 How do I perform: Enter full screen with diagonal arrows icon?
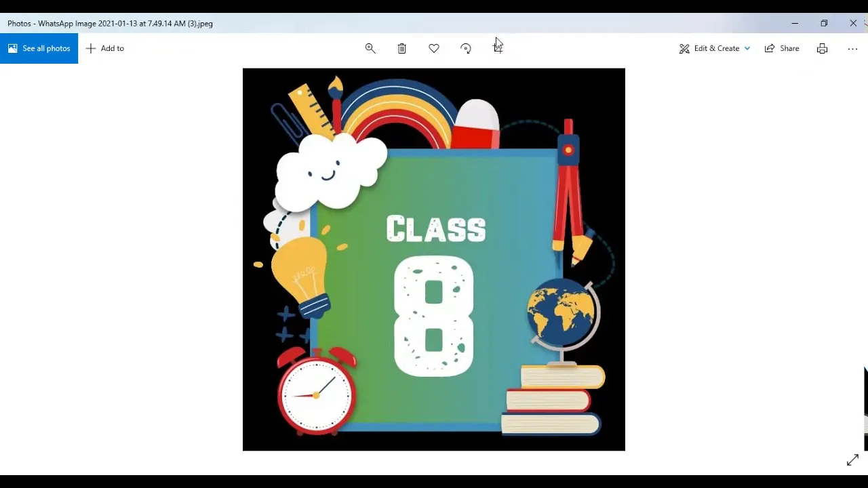(852, 461)
